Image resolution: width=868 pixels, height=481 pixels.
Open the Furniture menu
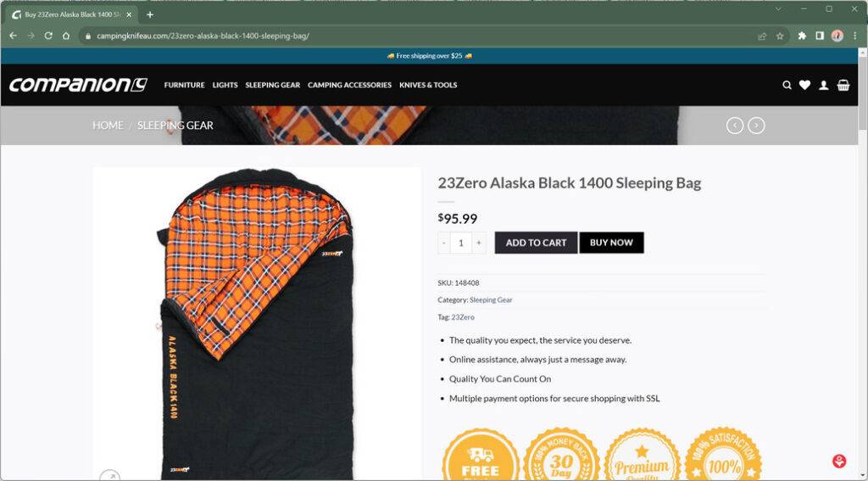pos(184,85)
